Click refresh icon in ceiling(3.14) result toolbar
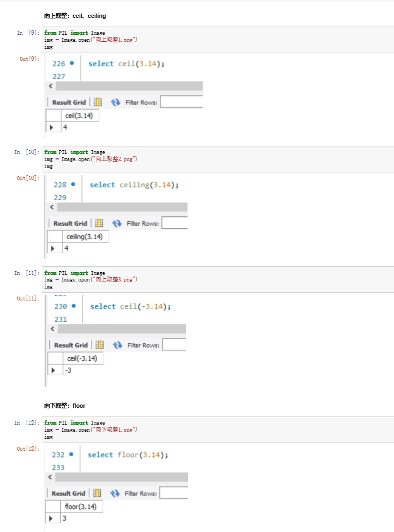This screenshot has width=394, height=532. [117, 223]
